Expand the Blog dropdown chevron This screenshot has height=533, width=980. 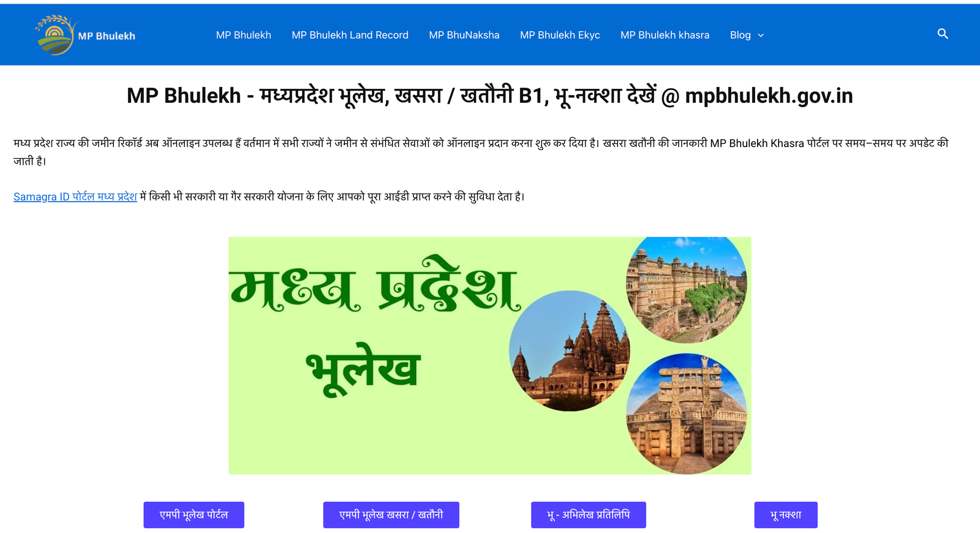tap(761, 36)
